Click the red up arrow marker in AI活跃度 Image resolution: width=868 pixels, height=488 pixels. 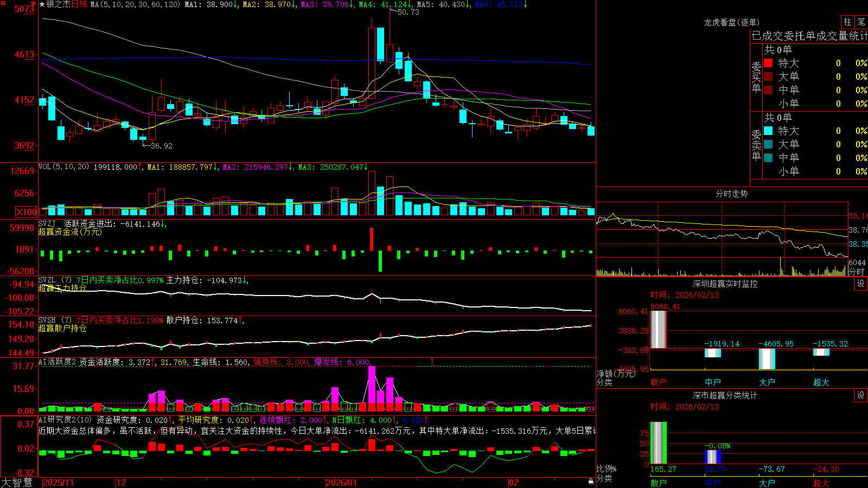pyautogui.click(x=432, y=361)
